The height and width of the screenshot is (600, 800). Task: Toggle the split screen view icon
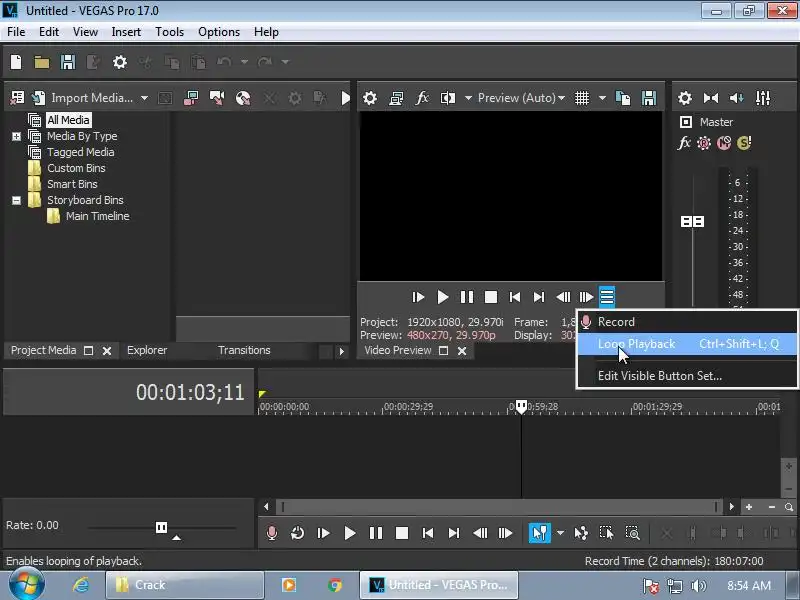pos(448,97)
